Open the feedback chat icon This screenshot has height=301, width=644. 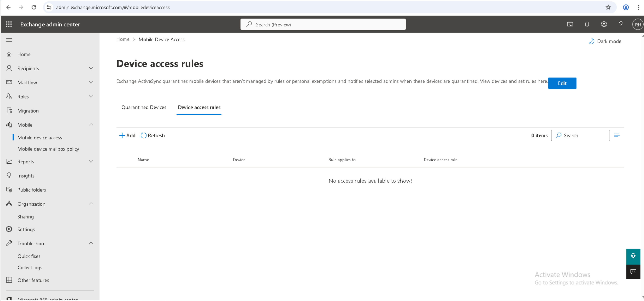tap(633, 272)
